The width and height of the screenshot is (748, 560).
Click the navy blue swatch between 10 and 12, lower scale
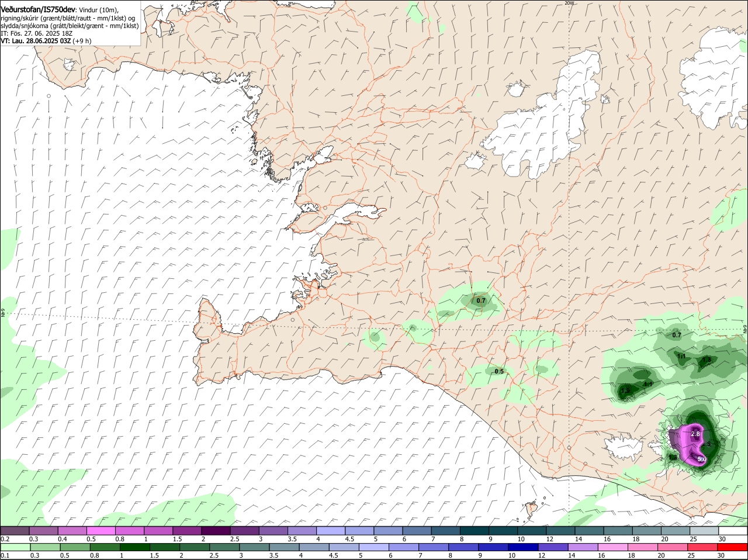click(x=524, y=547)
